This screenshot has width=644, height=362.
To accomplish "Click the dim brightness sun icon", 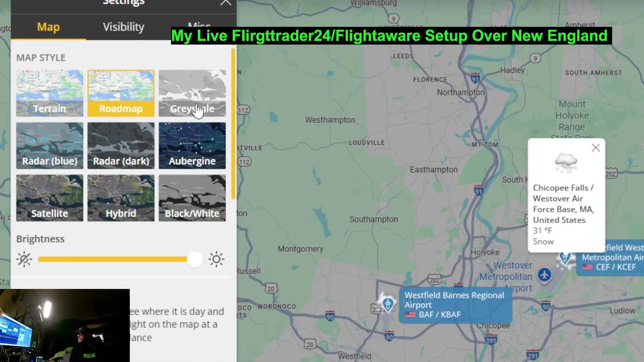I will coord(24,259).
